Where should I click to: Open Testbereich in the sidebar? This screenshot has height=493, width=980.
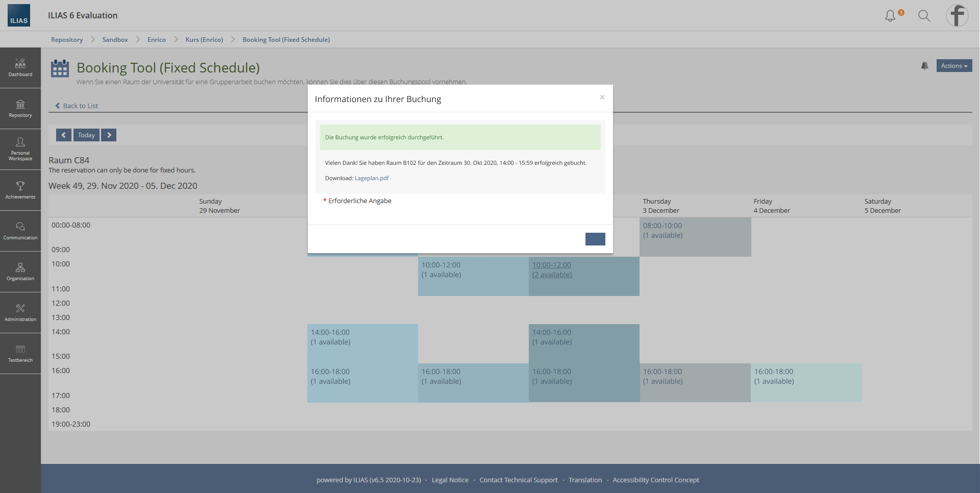20,353
